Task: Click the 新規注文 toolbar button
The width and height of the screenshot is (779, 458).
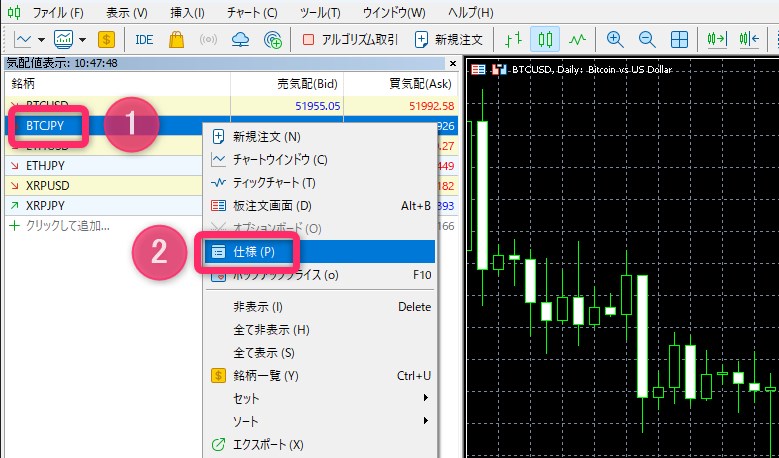Action: (x=448, y=40)
